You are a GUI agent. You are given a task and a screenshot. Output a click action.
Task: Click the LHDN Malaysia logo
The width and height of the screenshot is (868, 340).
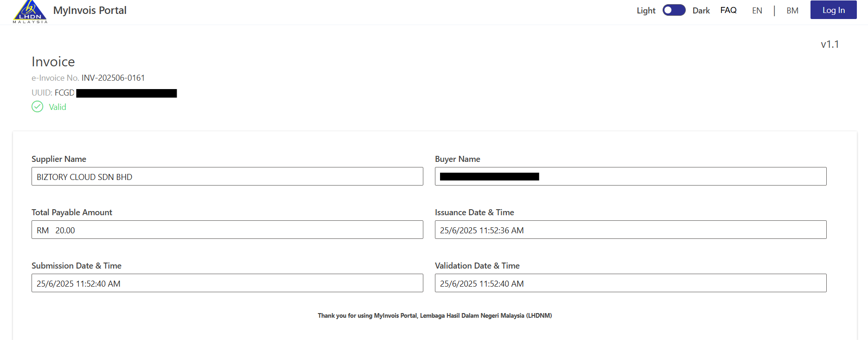tap(30, 12)
